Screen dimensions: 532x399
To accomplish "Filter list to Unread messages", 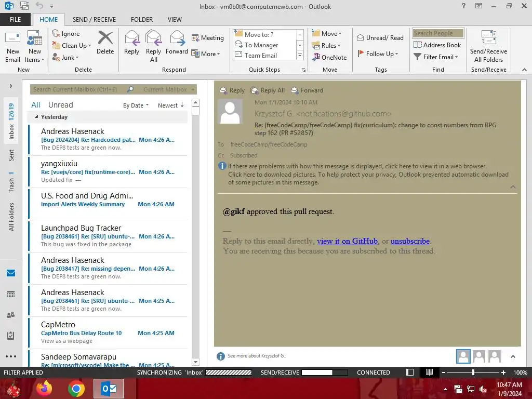I will click(x=60, y=105).
